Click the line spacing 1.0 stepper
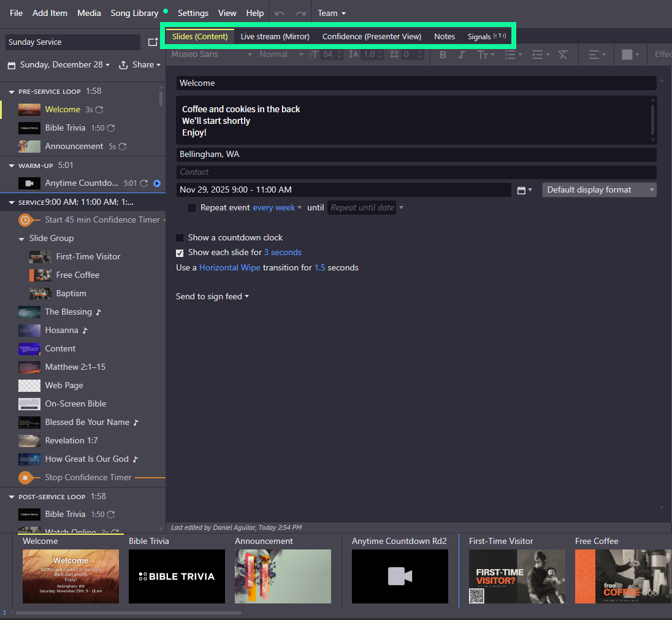Viewport: 672px width, 620px height. pos(380,55)
